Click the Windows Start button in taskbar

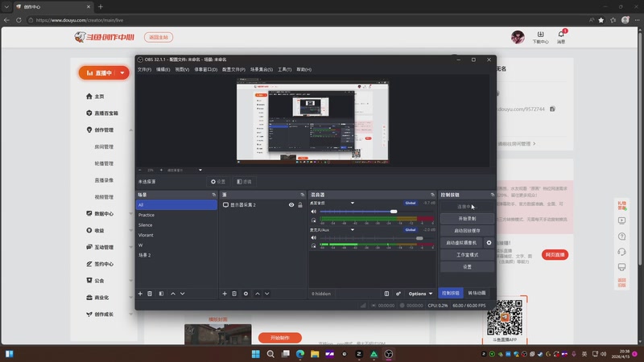[255, 354]
